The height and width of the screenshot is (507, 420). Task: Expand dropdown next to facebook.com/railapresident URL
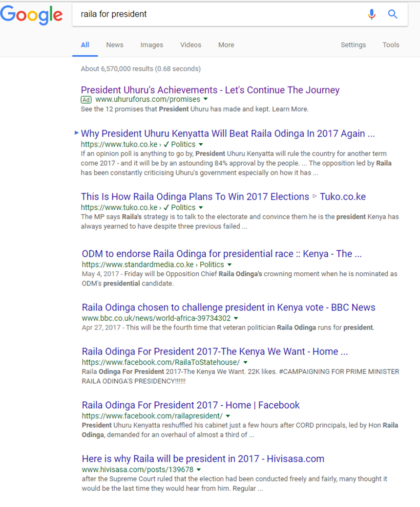pyautogui.click(x=228, y=416)
